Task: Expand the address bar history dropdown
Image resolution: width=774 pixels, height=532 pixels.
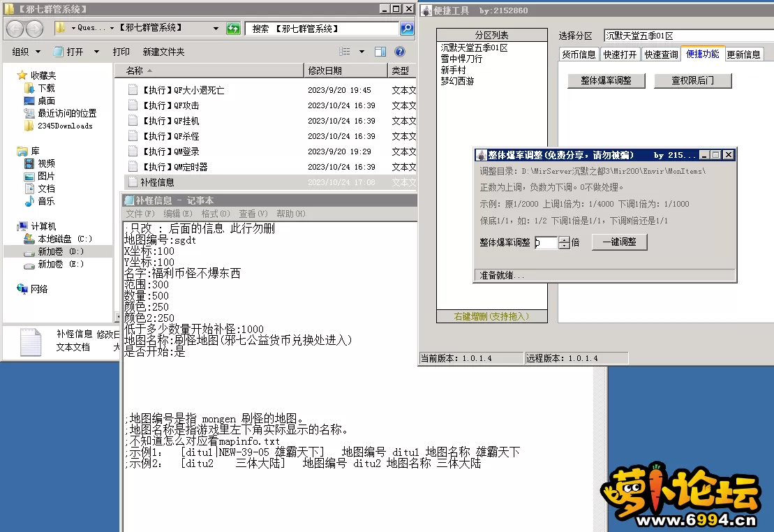Action: pos(216,29)
